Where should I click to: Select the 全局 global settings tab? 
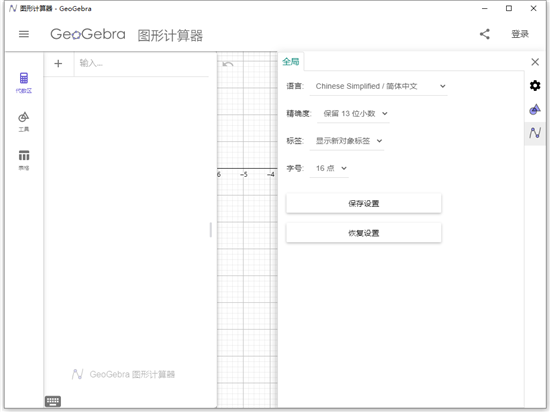(291, 62)
